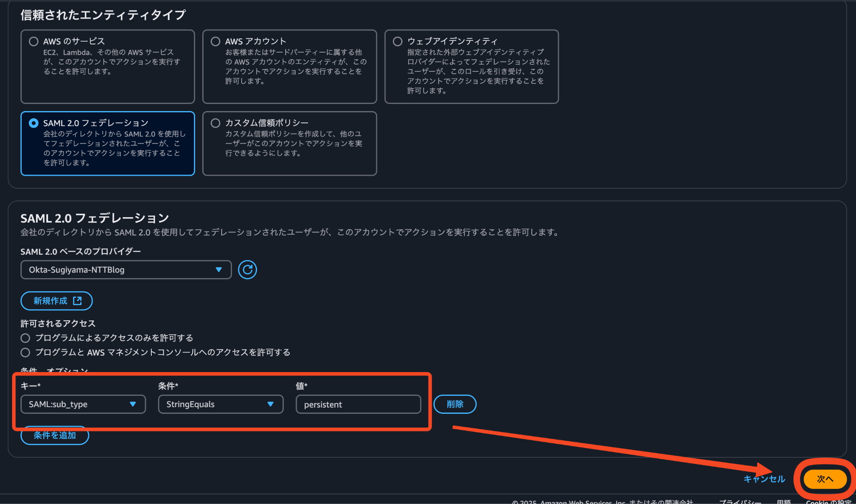Allow programmatic and Management Console access
This screenshot has height=504, width=856.
point(25,352)
